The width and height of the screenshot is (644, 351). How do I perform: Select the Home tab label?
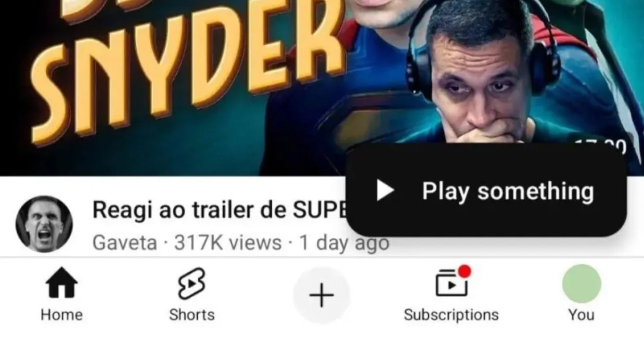click(x=61, y=315)
